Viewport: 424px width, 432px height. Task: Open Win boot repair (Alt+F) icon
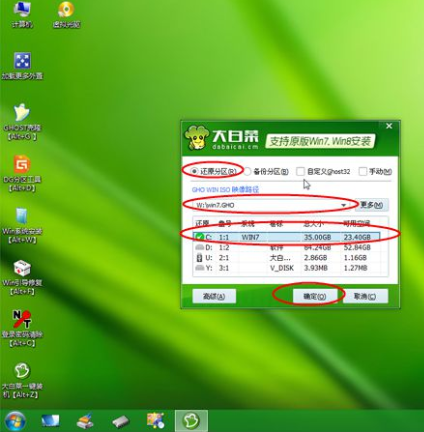[x=22, y=277]
